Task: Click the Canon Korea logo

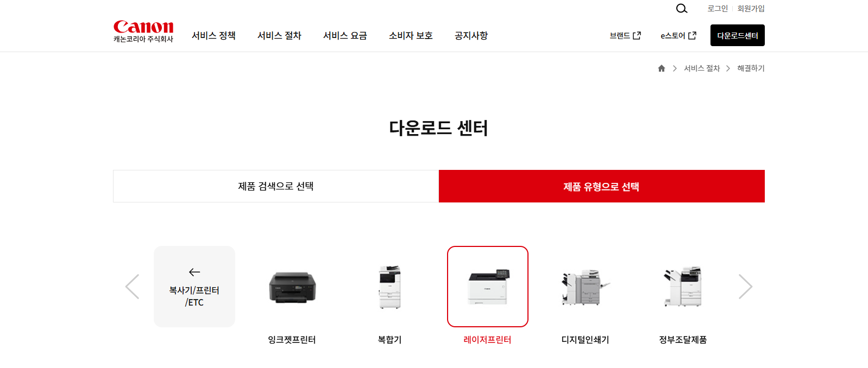Action: pos(143,31)
